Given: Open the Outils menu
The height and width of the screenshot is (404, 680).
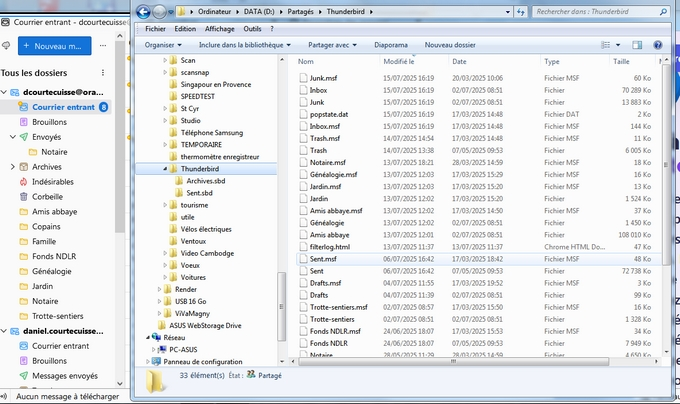Looking at the screenshot, I should point(252,29).
